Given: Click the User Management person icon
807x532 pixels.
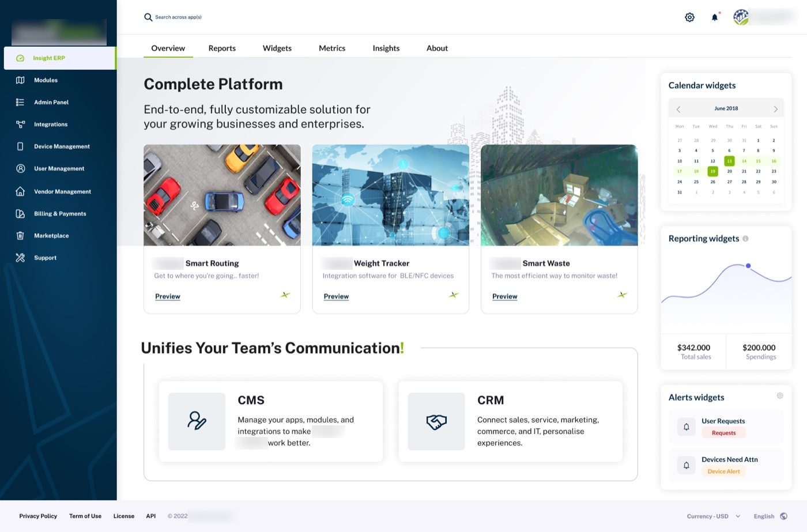Looking at the screenshot, I should coord(20,169).
